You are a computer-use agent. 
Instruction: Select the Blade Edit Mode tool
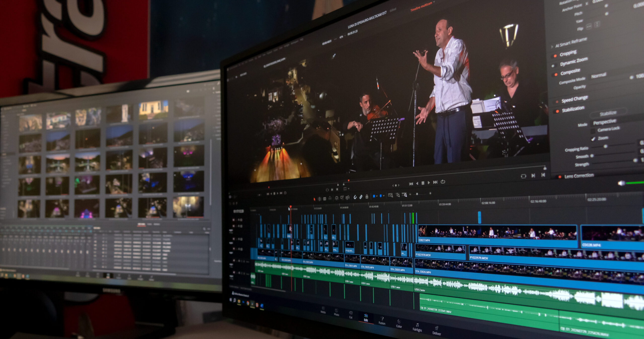[325, 199]
